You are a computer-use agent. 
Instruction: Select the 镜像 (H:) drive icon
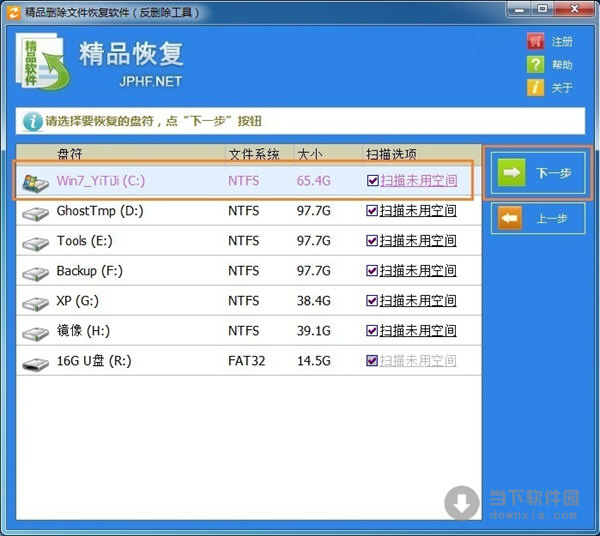[x=35, y=333]
